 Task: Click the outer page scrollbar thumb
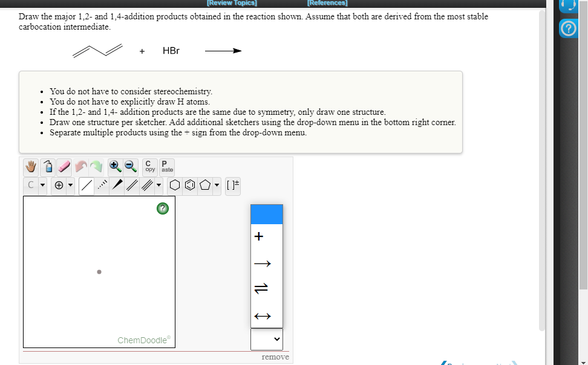point(583,144)
